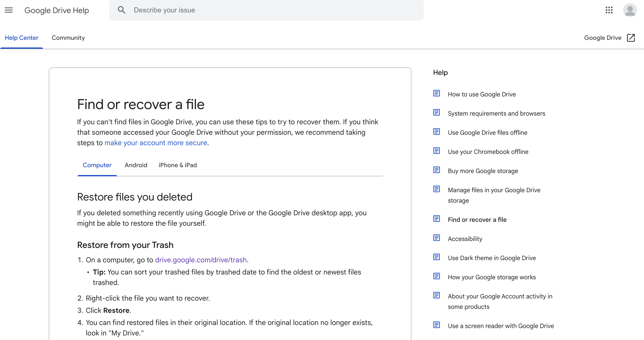Open the drive.google.com/drive/trash link
644x340 pixels.
pyautogui.click(x=201, y=260)
